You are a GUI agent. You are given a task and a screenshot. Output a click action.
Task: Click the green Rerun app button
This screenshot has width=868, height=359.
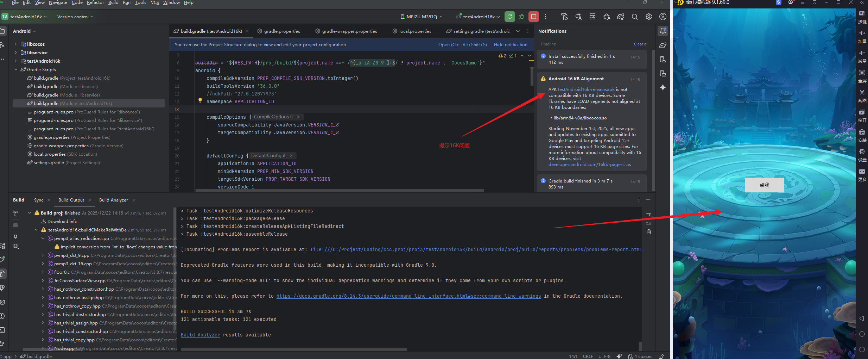tap(509, 17)
